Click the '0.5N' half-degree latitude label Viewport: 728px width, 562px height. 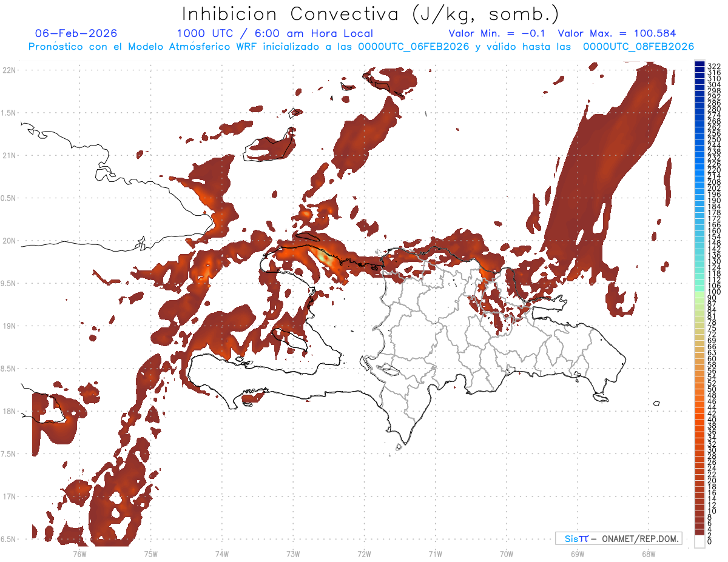(9, 198)
